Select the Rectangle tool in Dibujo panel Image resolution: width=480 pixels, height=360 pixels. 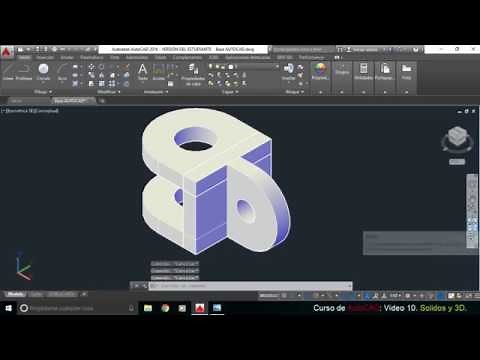tap(75, 67)
